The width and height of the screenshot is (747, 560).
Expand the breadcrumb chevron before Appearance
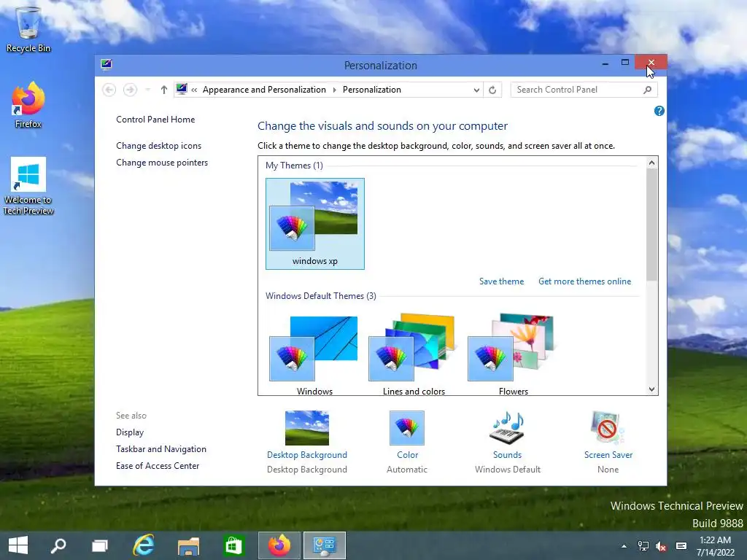[x=194, y=90]
